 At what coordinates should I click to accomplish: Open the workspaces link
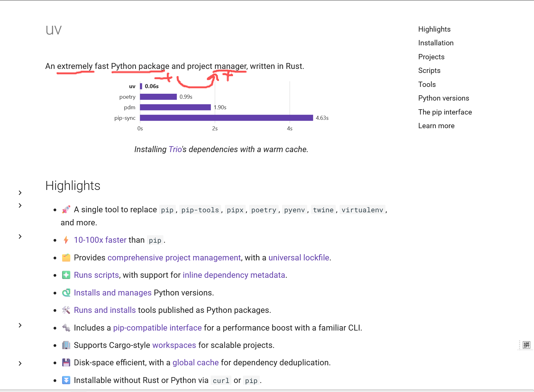click(x=174, y=345)
